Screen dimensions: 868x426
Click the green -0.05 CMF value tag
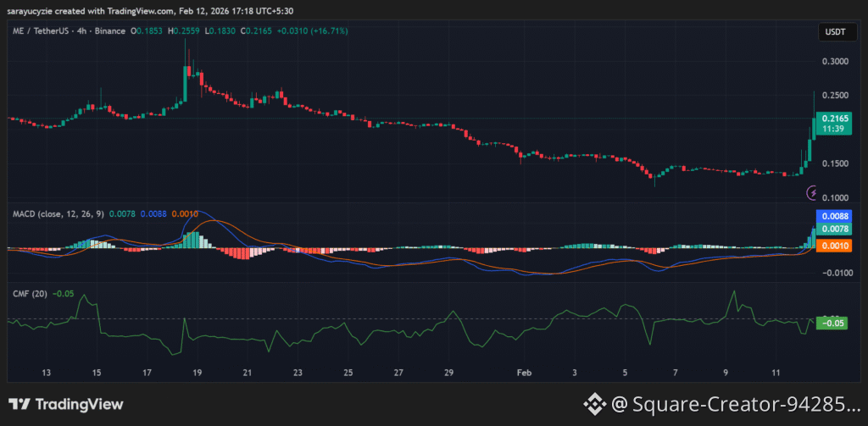tap(831, 323)
